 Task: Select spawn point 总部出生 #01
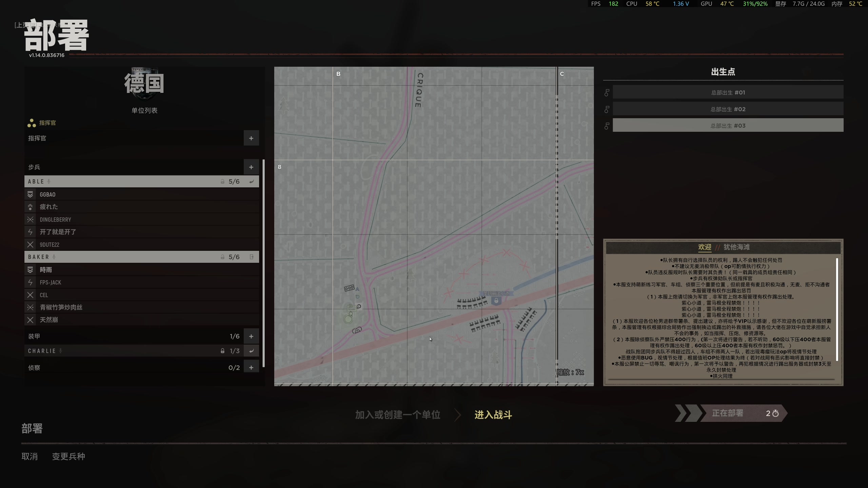728,93
